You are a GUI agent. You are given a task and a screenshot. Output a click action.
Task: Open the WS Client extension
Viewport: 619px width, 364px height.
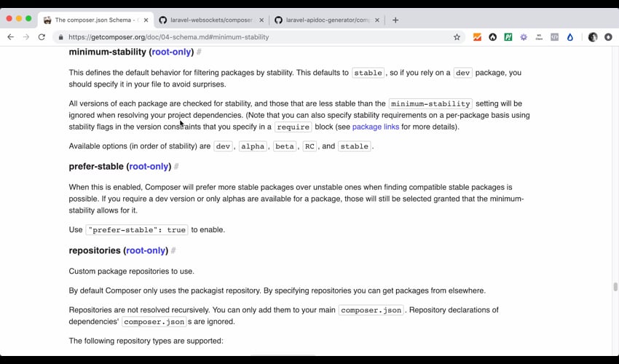pos(539,37)
